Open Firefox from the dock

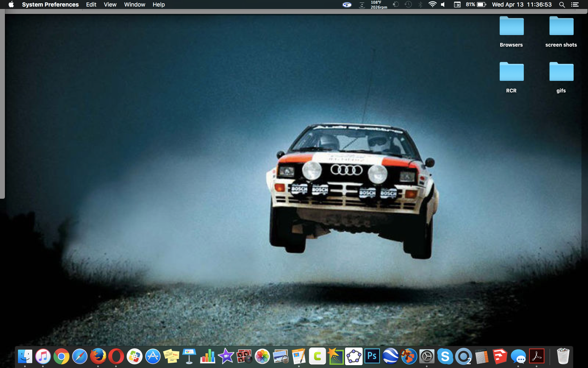[x=98, y=357]
